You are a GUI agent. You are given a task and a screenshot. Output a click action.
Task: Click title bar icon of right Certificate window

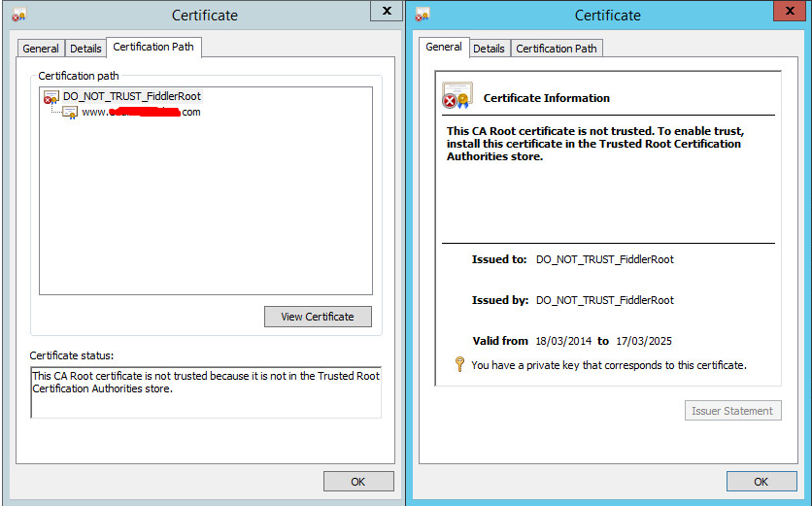tap(423, 15)
